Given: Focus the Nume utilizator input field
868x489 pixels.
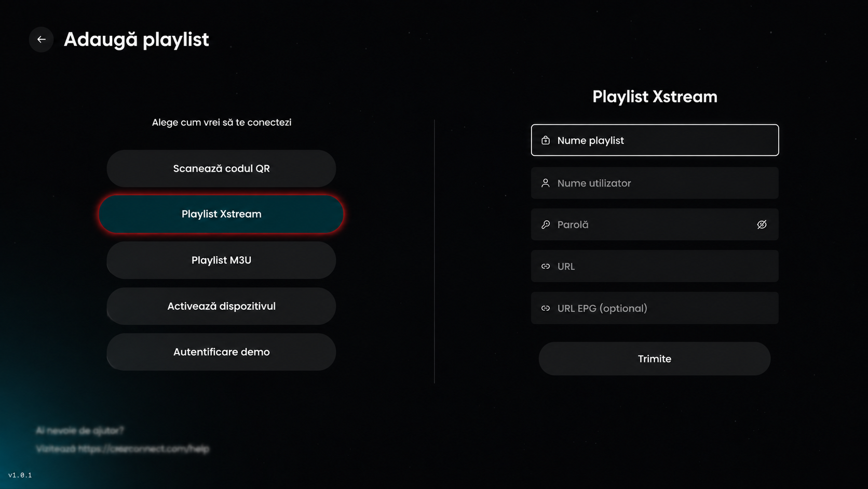Looking at the screenshot, I should coord(655,183).
